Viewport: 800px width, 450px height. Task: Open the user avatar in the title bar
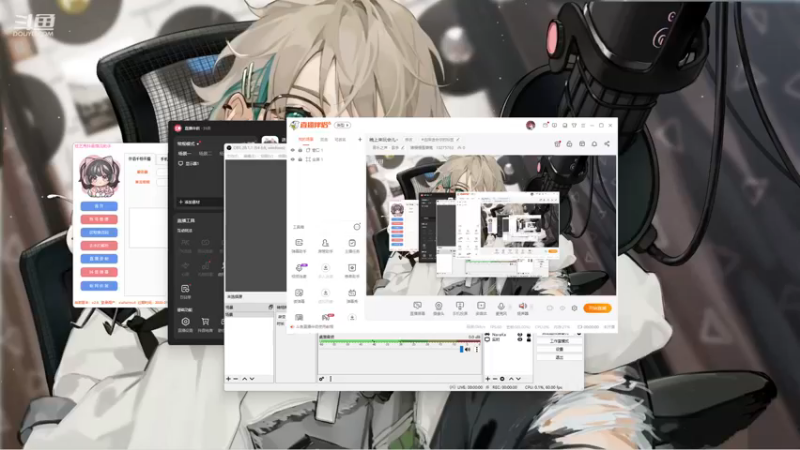pos(531,125)
